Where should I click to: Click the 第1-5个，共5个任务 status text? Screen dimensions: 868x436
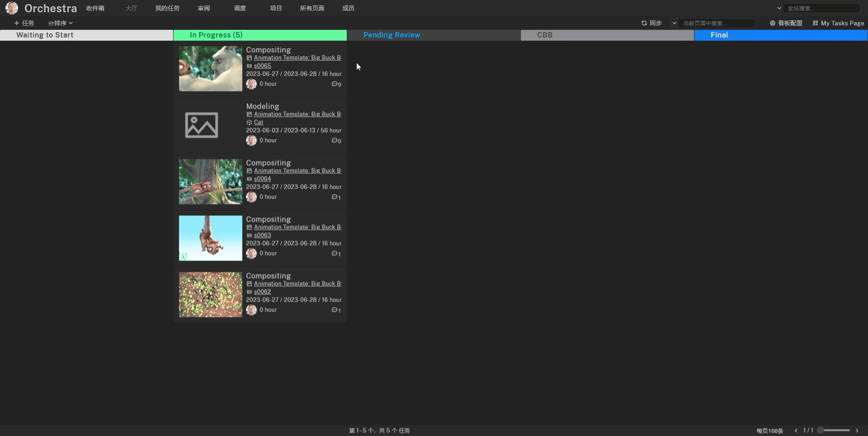point(379,431)
